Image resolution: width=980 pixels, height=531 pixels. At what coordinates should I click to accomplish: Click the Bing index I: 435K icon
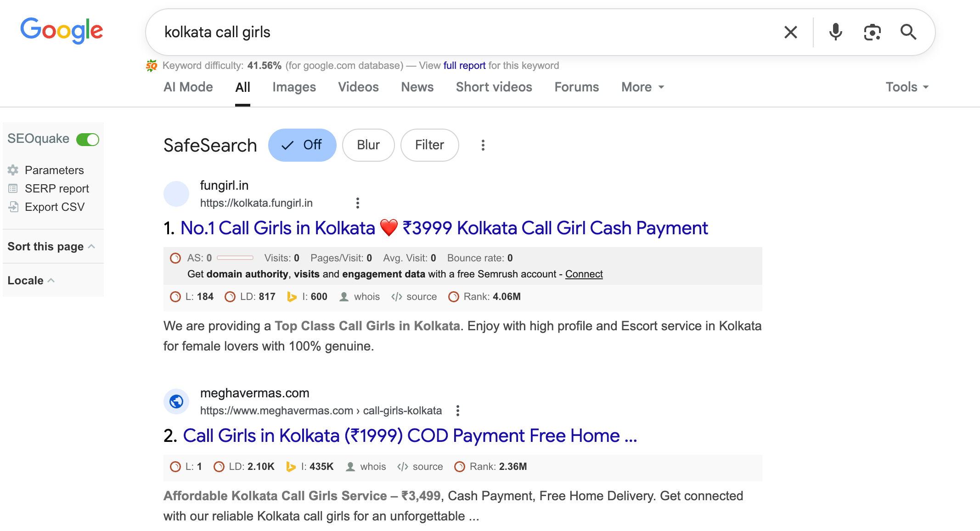(291, 467)
